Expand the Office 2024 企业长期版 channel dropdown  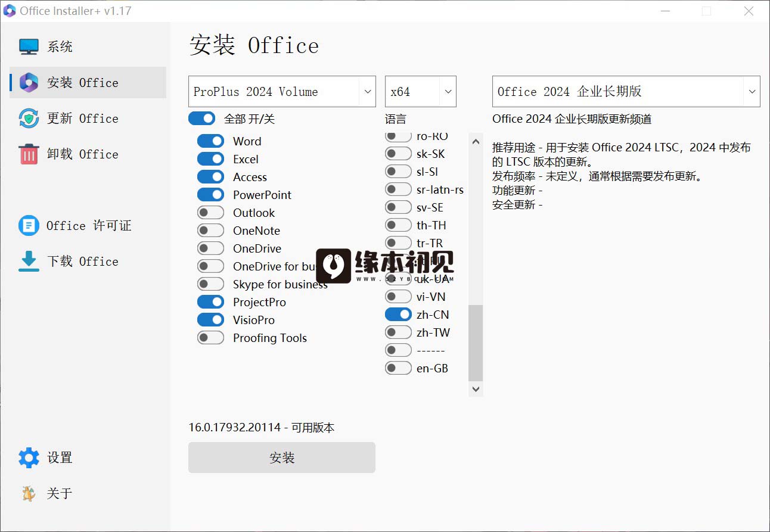click(x=626, y=91)
